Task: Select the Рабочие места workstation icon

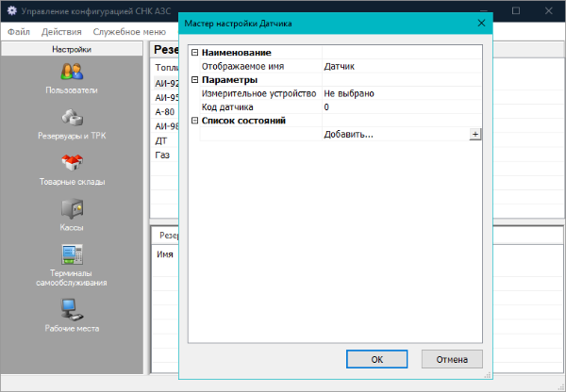Action: coord(73,308)
